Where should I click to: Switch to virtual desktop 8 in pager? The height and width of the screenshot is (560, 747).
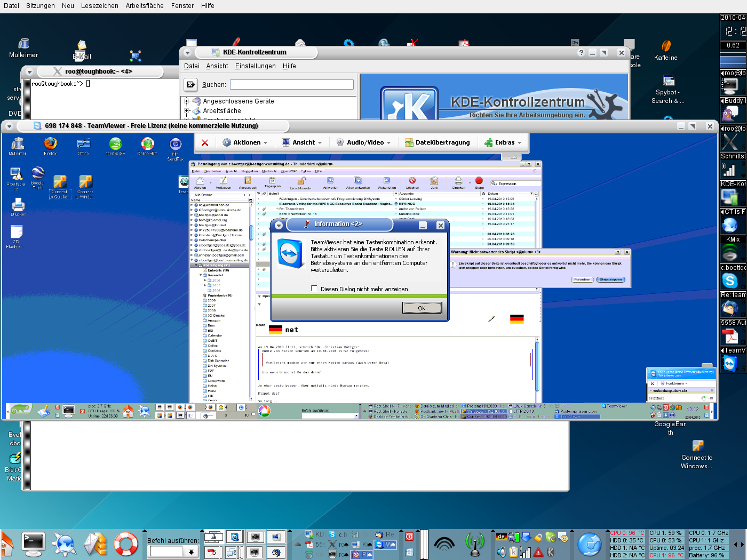tap(276, 553)
